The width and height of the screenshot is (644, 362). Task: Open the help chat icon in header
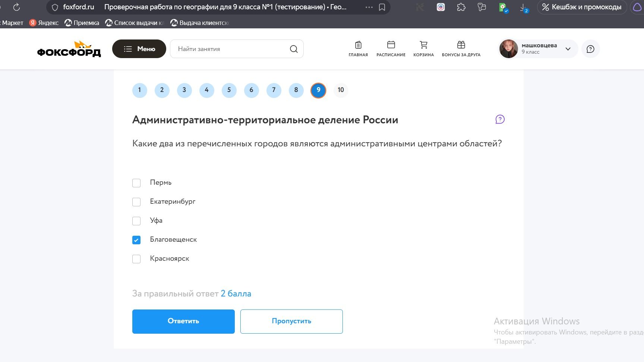[590, 49]
